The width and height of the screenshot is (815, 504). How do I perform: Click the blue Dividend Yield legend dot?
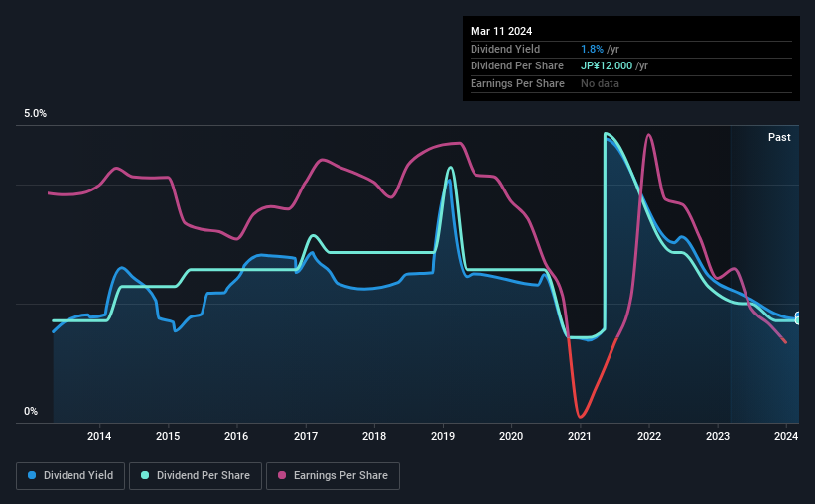pyautogui.click(x=32, y=475)
